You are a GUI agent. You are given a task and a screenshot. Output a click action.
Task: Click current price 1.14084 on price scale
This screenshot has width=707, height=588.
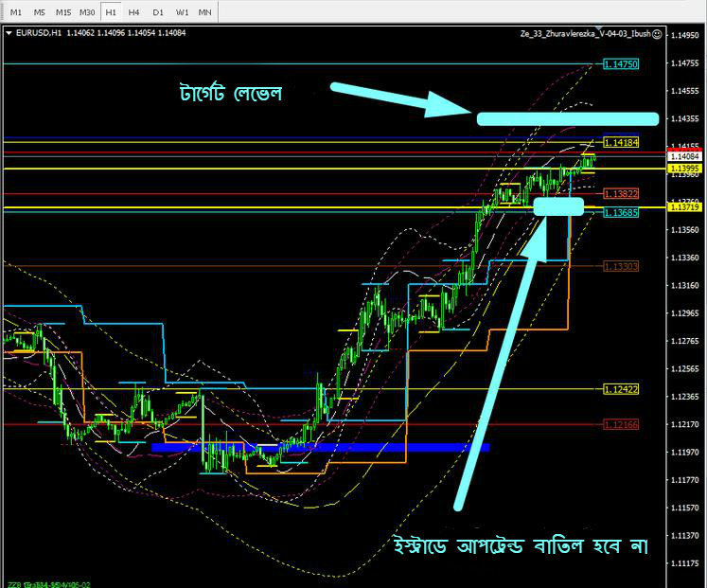[684, 156]
